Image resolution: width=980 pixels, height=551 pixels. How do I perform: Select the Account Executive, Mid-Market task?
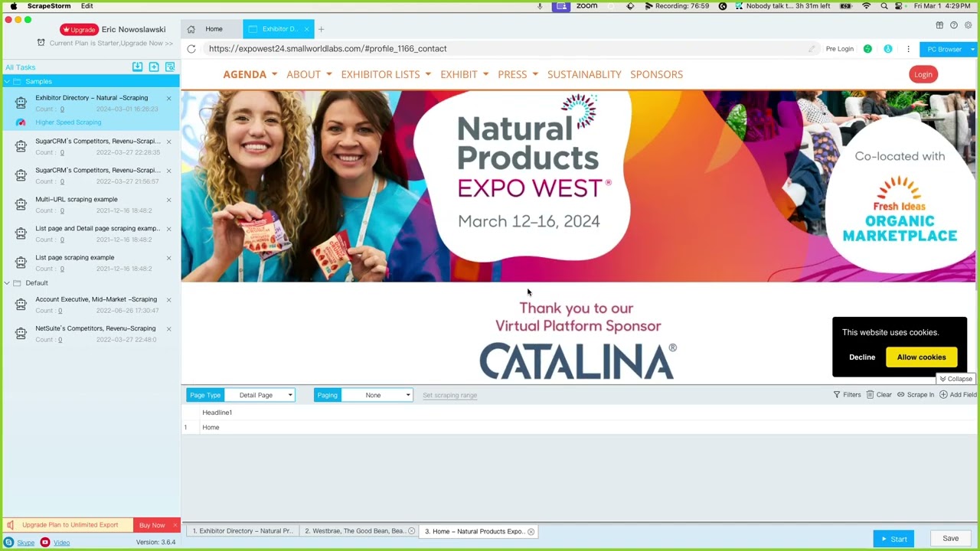point(90,305)
